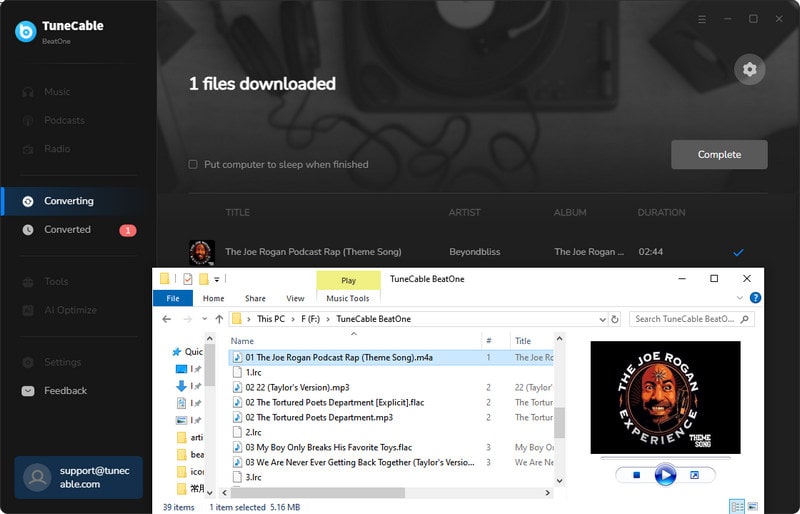Click Properties icon in Quick Access toolbar

pos(188,279)
